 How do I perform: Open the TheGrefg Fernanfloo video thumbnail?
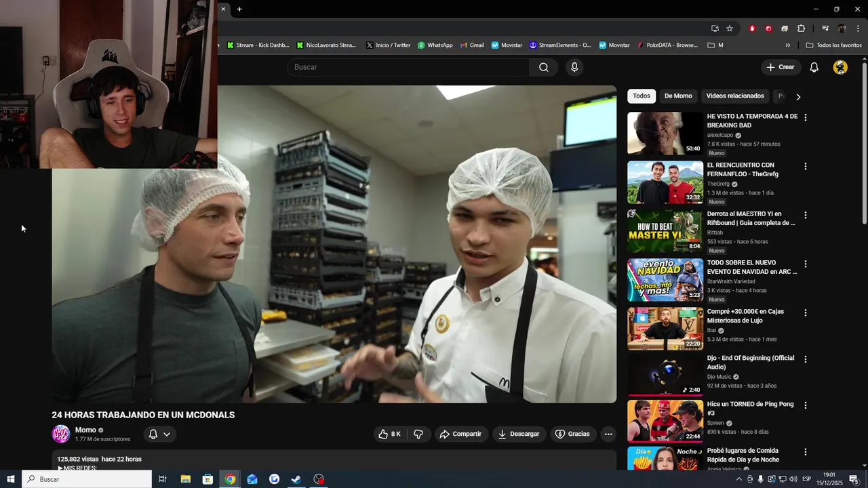point(665,182)
